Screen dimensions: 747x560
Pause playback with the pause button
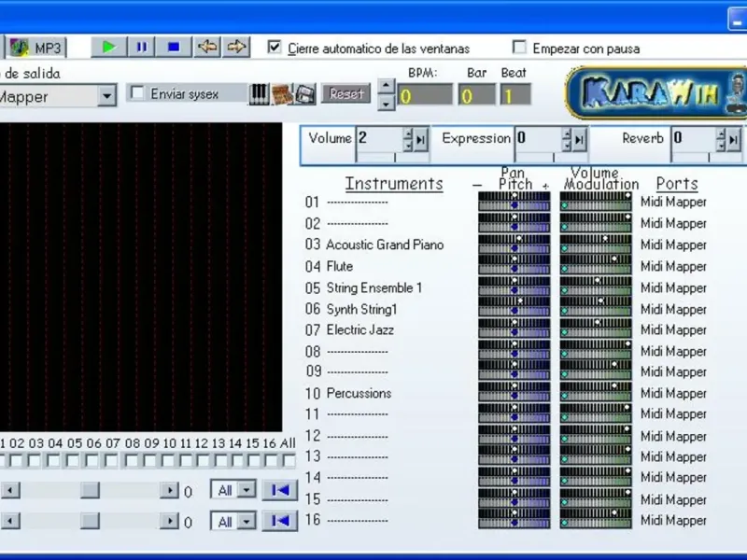(142, 47)
